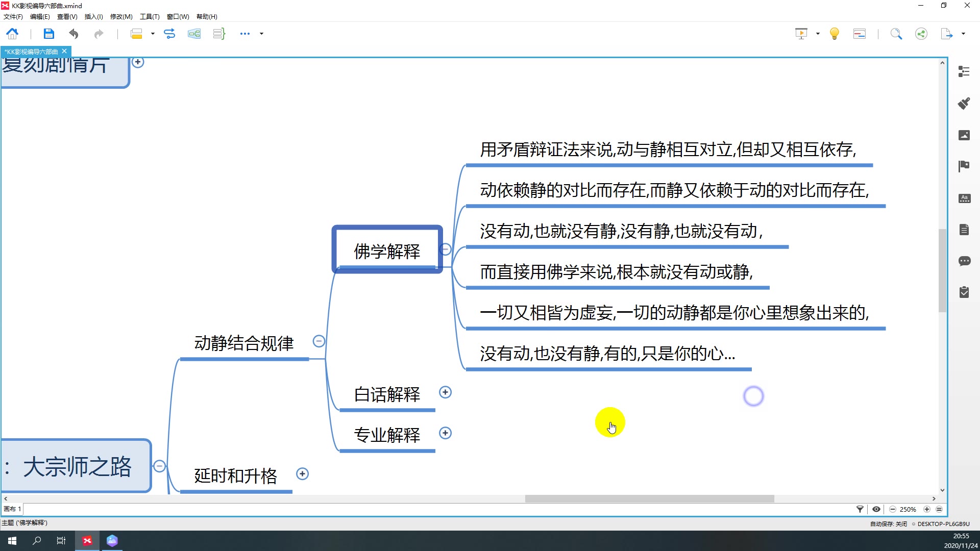
Task: Open the topic insert dropdown arrow
Action: [153, 34]
